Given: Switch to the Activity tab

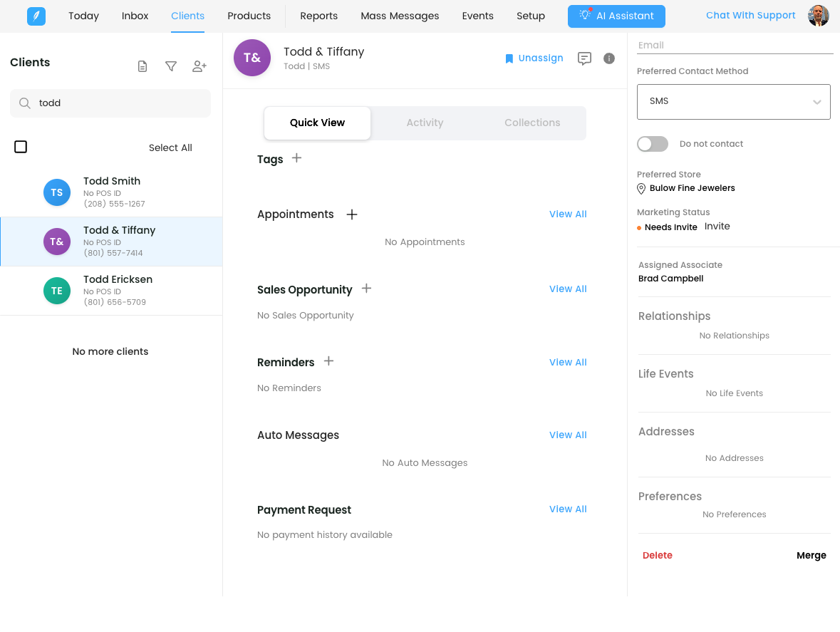Looking at the screenshot, I should pyautogui.click(x=425, y=123).
